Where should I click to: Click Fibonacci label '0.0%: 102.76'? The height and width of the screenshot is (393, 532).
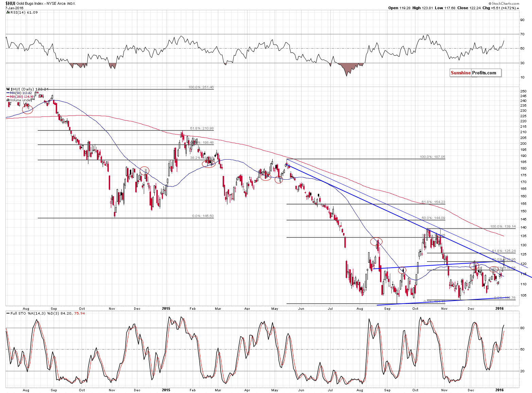coord(505,298)
